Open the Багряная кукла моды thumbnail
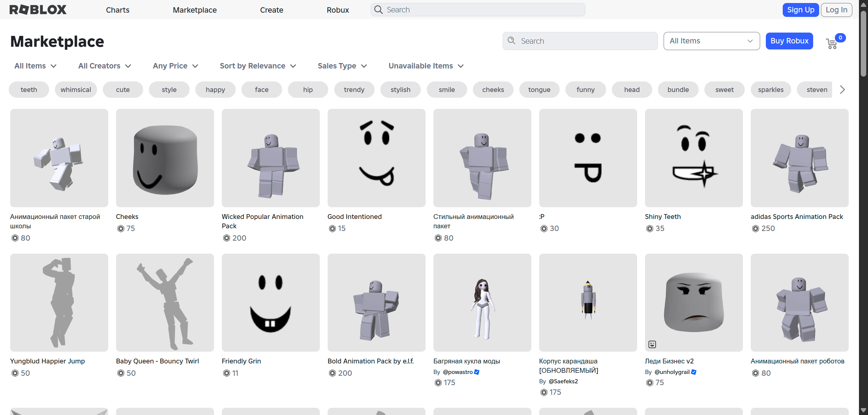The image size is (868, 415). pyautogui.click(x=482, y=303)
